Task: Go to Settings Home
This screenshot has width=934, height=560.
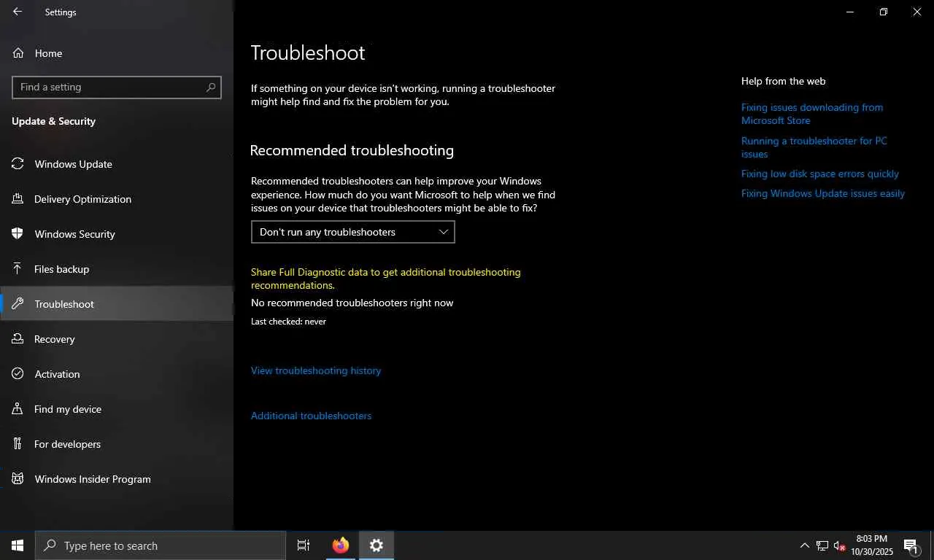Action: 117,53
